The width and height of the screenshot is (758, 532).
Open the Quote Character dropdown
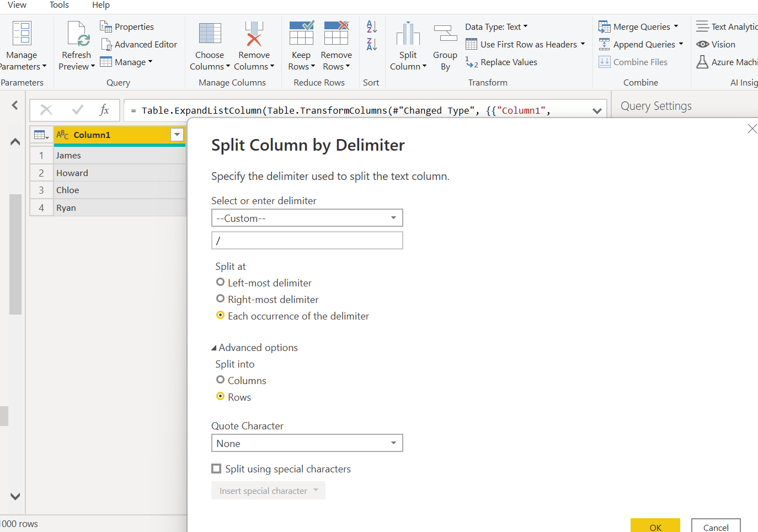[307, 443]
